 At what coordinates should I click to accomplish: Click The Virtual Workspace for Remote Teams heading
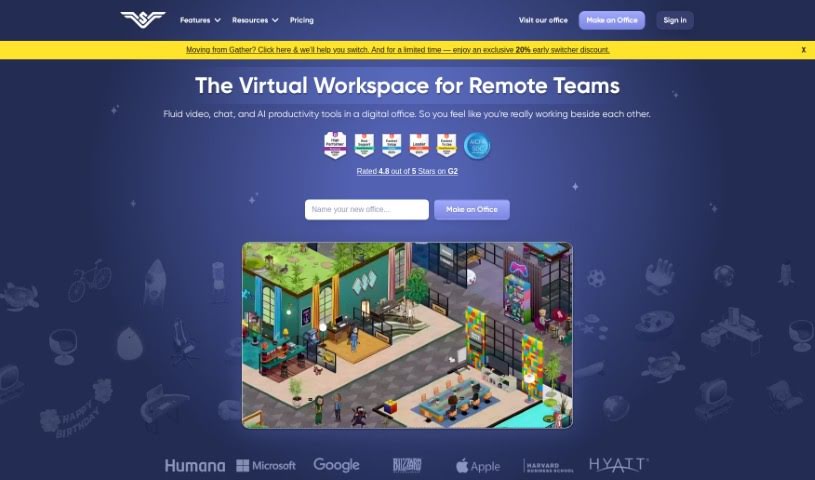tap(408, 85)
